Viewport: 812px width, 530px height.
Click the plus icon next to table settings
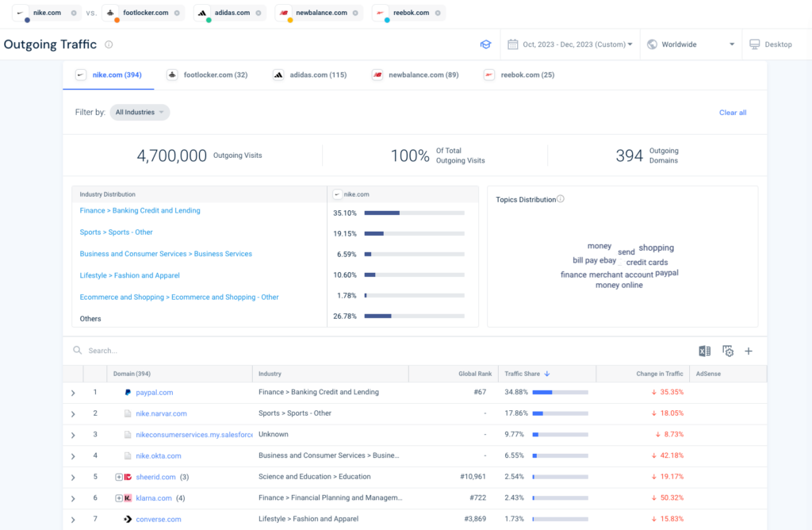click(748, 351)
